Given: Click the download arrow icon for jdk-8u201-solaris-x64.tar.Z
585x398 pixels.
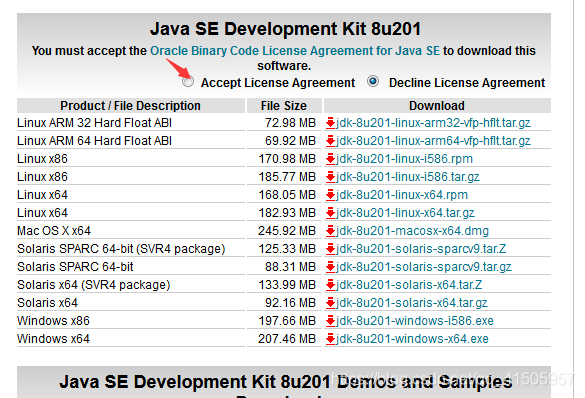Looking at the screenshot, I should 330,285.
